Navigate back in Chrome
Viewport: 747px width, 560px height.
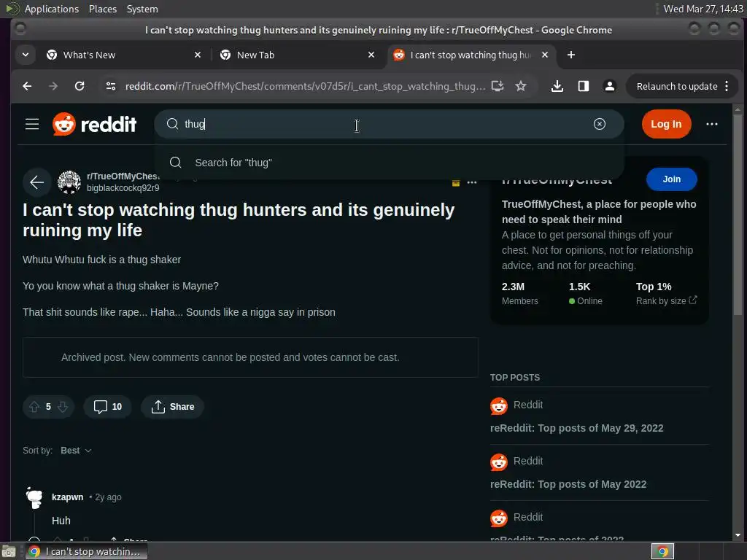pos(27,86)
